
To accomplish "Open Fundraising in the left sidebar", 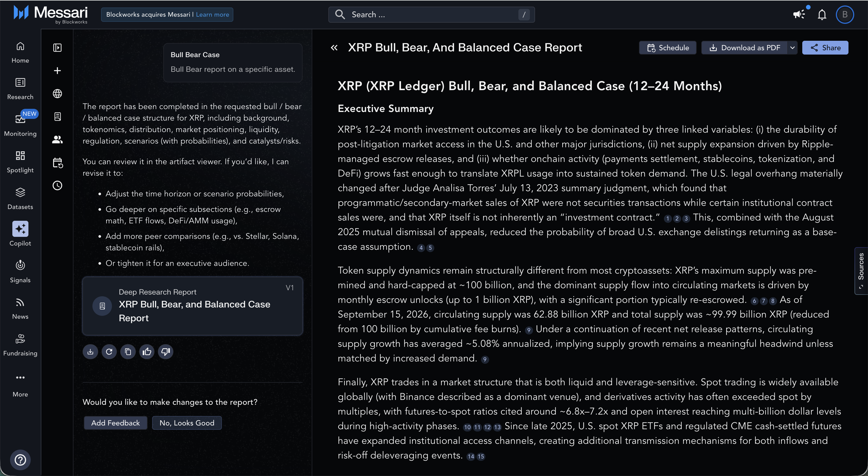I will [20, 345].
